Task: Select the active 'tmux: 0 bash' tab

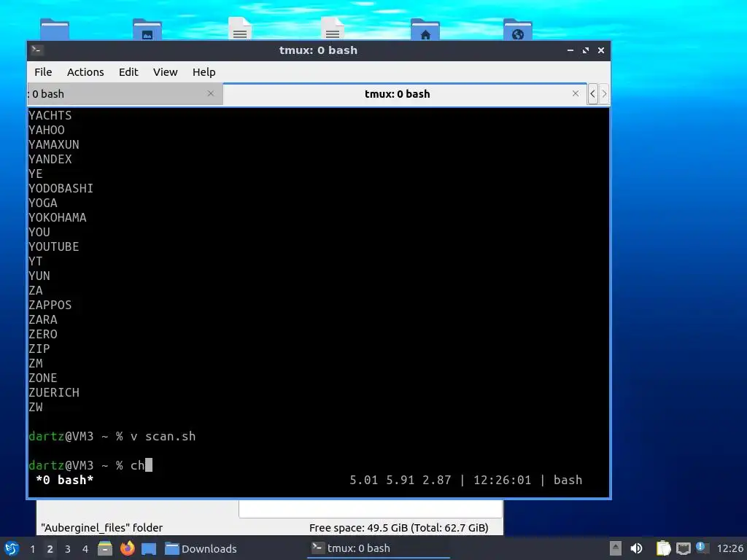Action: [x=404, y=94]
